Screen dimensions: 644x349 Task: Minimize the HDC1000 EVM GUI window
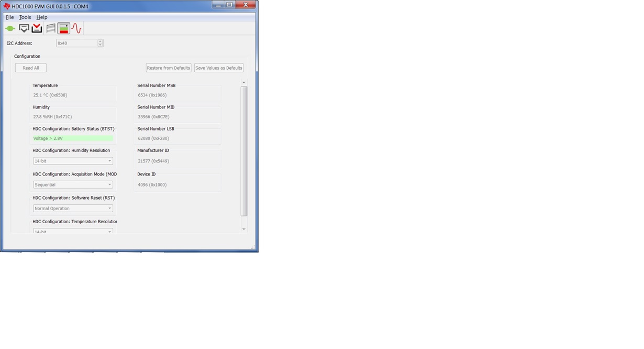pyautogui.click(x=218, y=5)
